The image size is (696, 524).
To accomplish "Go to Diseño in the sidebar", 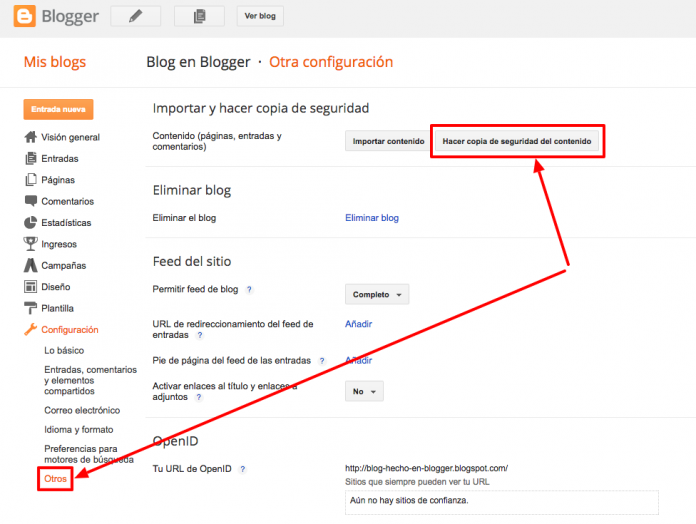I will [55, 287].
